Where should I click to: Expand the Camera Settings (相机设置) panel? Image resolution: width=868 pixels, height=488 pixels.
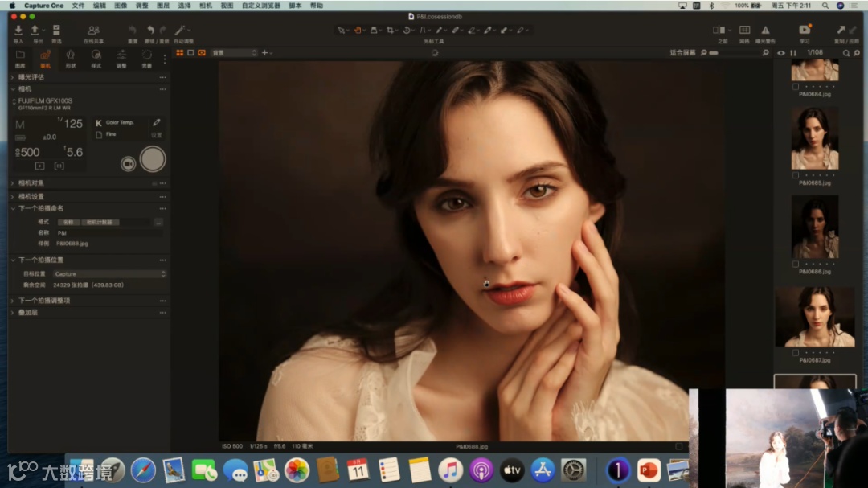13,196
